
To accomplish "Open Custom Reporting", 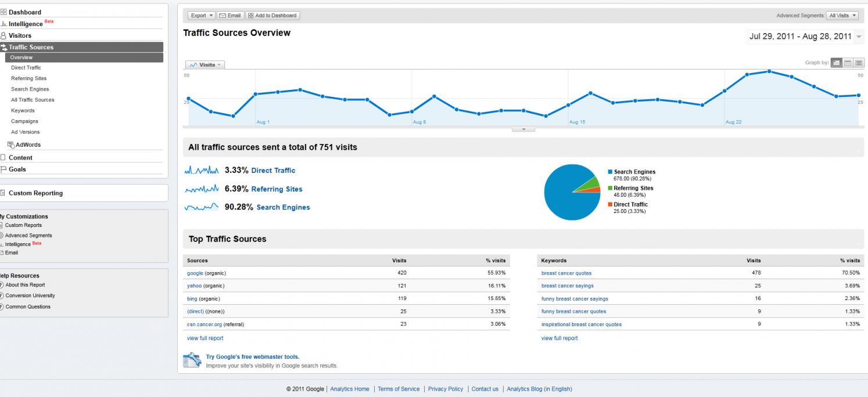I will (35, 193).
